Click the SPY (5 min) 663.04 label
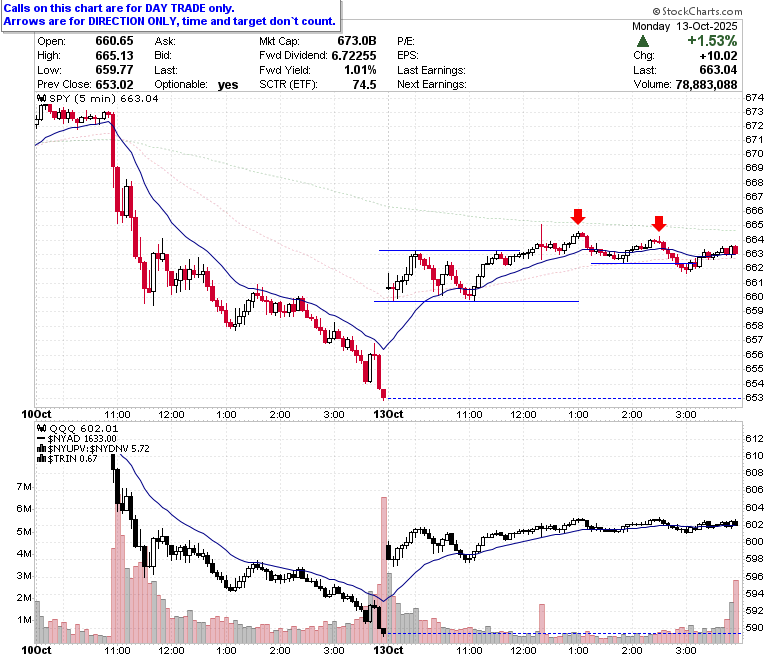Screen dimensions: 780x659 (x=103, y=98)
